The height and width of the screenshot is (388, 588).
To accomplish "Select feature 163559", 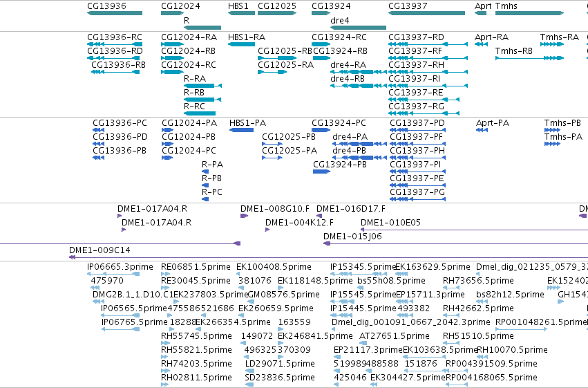I will (281, 329).
